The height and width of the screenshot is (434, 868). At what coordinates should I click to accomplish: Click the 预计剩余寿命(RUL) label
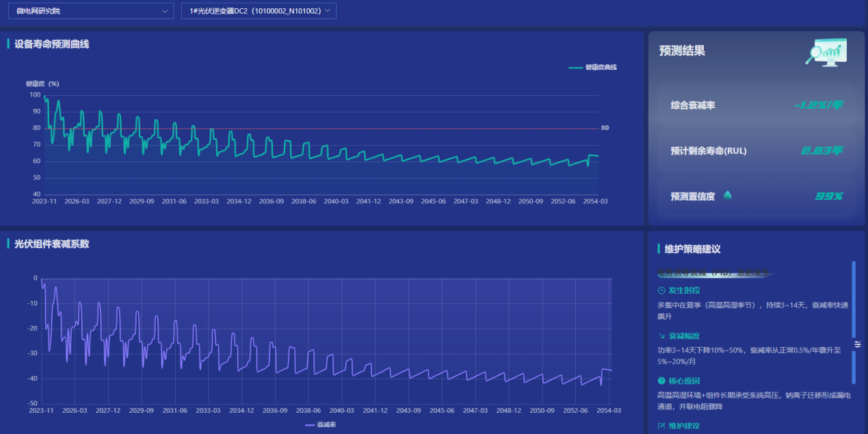[x=709, y=151]
